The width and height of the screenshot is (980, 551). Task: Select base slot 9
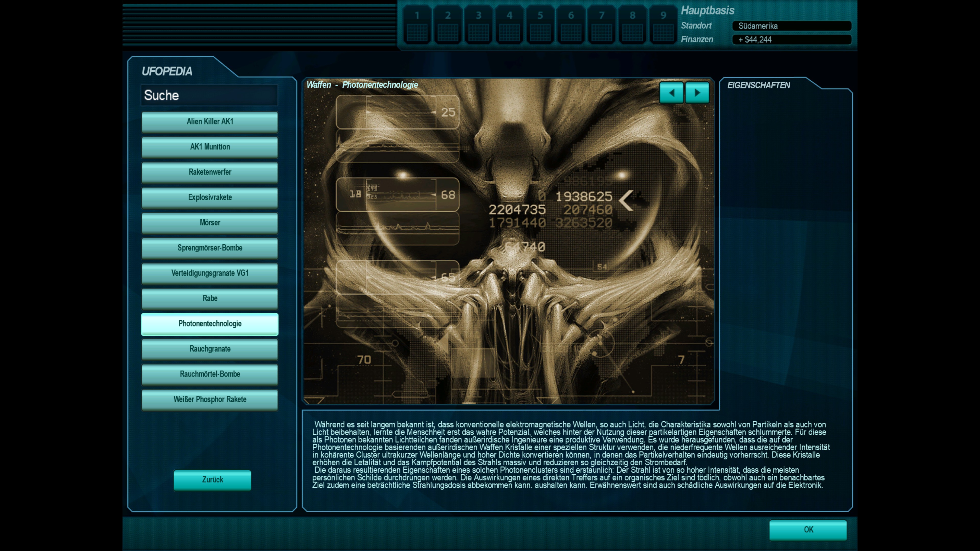[x=663, y=24]
